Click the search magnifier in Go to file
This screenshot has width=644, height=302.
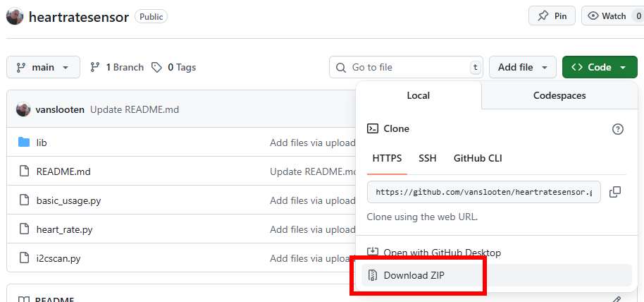[x=341, y=68]
